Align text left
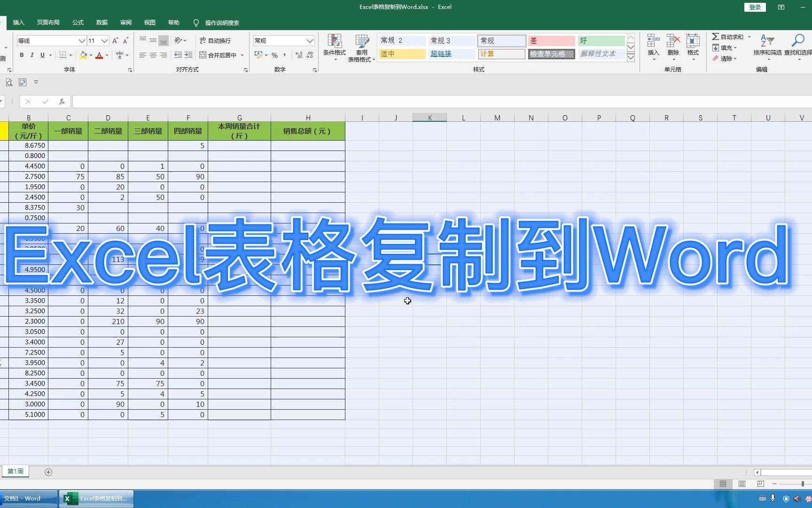Viewport: 812px width, 508px height. [x=143, y=55]
